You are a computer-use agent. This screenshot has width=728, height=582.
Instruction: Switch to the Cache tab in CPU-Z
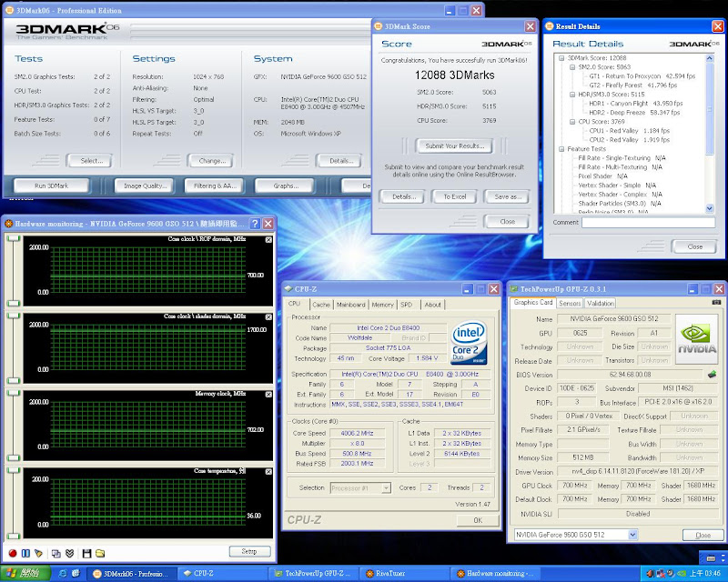pos(321,305)
